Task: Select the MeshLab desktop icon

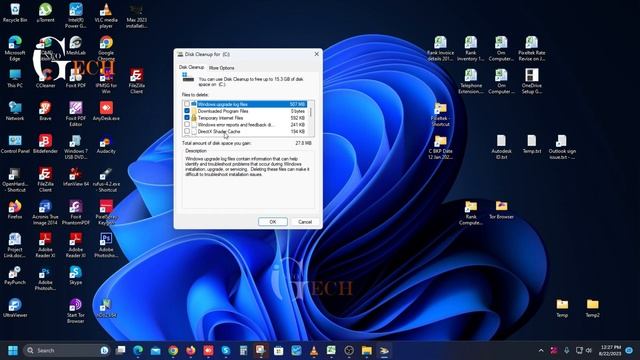Action: click(76, 45)
